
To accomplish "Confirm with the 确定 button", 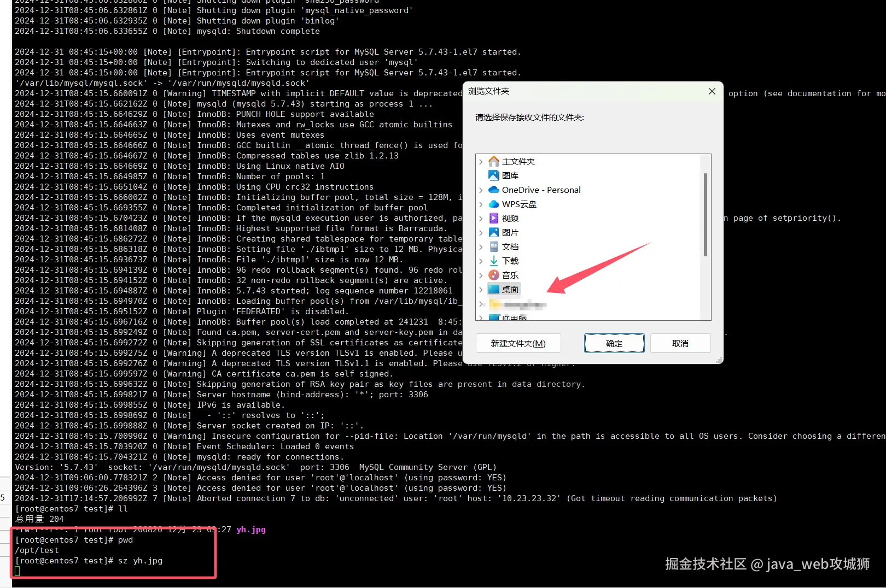I will point(614,343).
